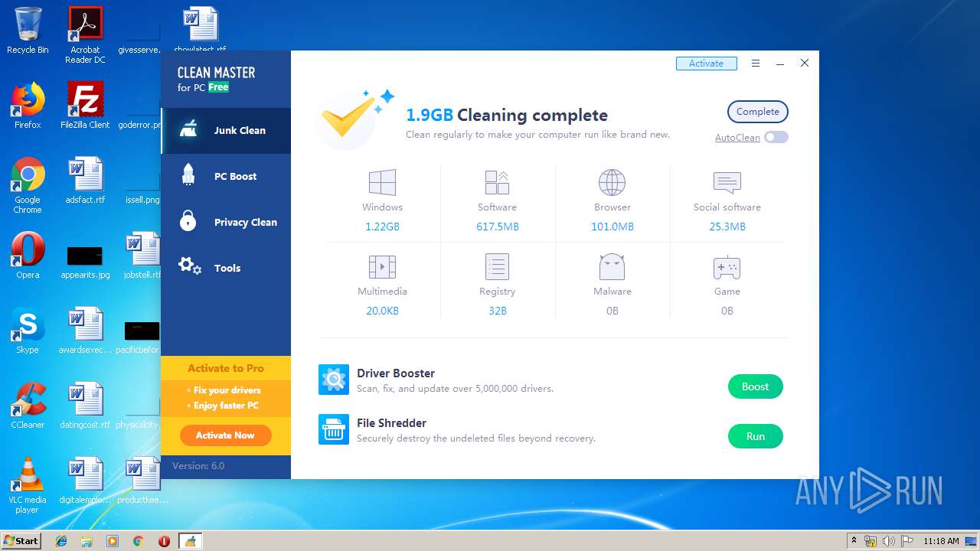Select the Acrobat Reader DC desktop icon

[85, 35]
